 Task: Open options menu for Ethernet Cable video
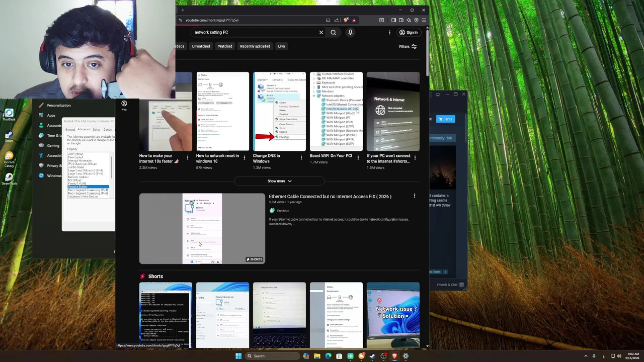pos(414,196)
